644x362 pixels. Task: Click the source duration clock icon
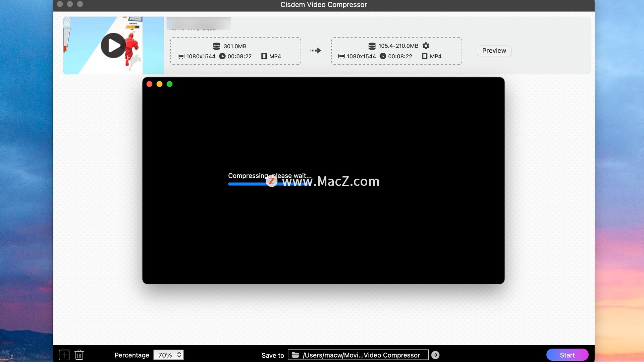point(222,56)
